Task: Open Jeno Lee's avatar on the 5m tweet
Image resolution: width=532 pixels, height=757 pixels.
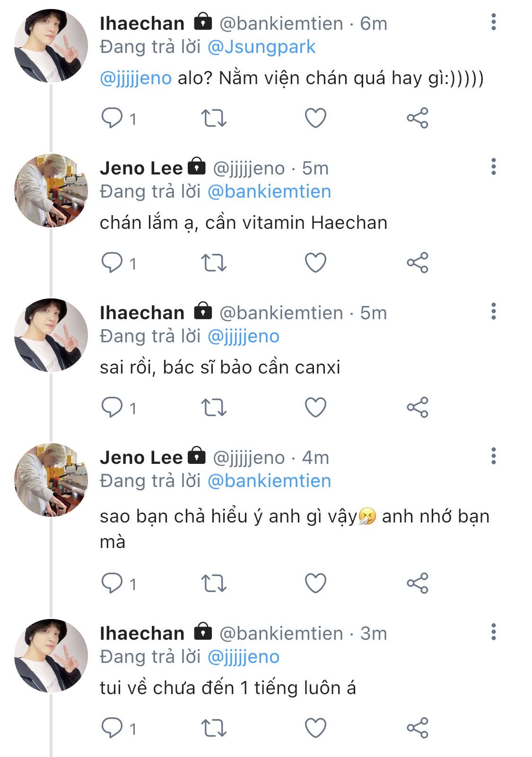Action: click(x=51, y=191)
